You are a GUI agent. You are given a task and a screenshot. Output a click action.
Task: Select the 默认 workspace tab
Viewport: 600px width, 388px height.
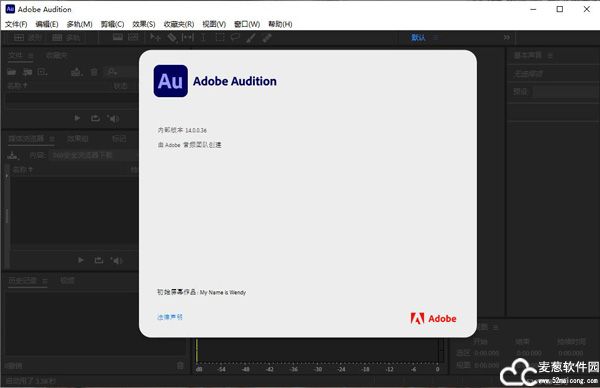pos(418,37)
